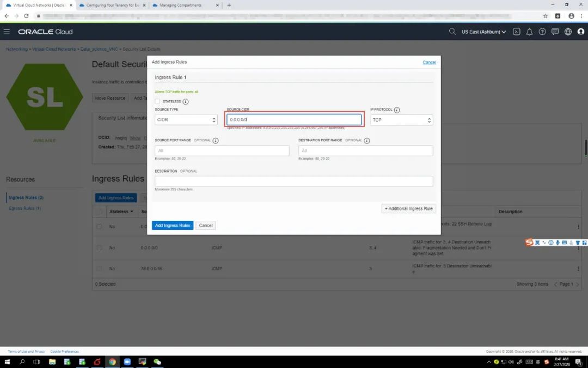Reload the page with browser refresh icon

pos(26,16)
